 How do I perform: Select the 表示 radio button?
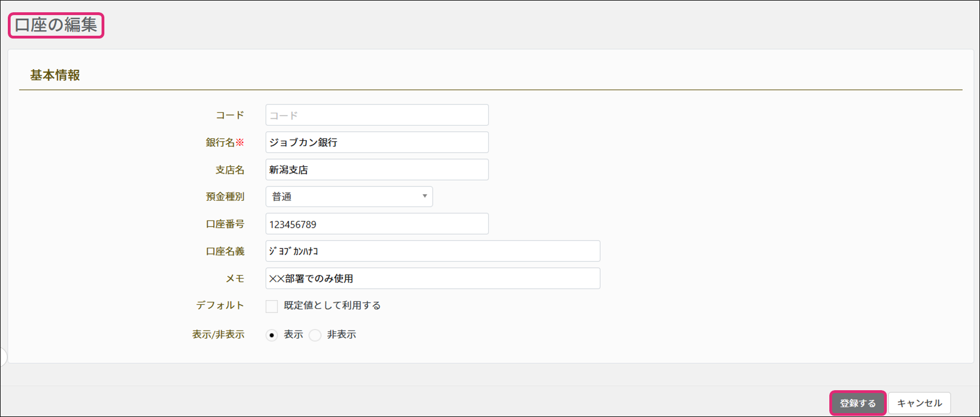[272, 335]
